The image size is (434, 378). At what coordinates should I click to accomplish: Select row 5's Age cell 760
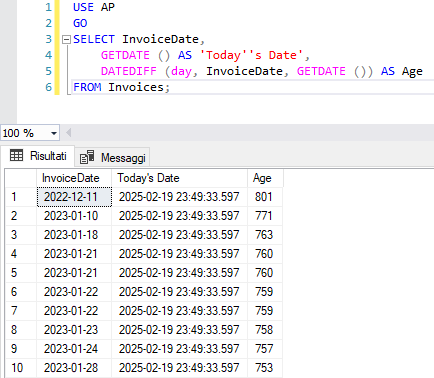pos(265,273)
